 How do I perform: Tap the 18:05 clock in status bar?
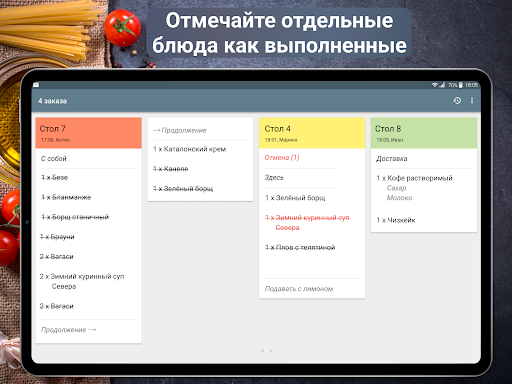(x=471, y=85)
